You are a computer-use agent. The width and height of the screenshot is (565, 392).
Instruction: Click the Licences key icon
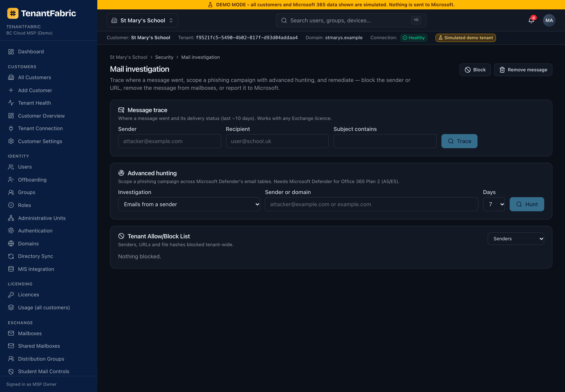[11, 295]
